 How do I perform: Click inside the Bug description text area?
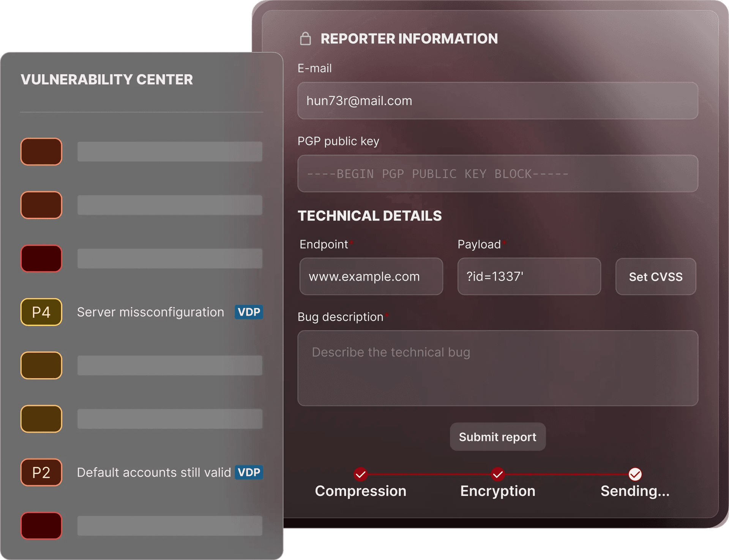498,368
